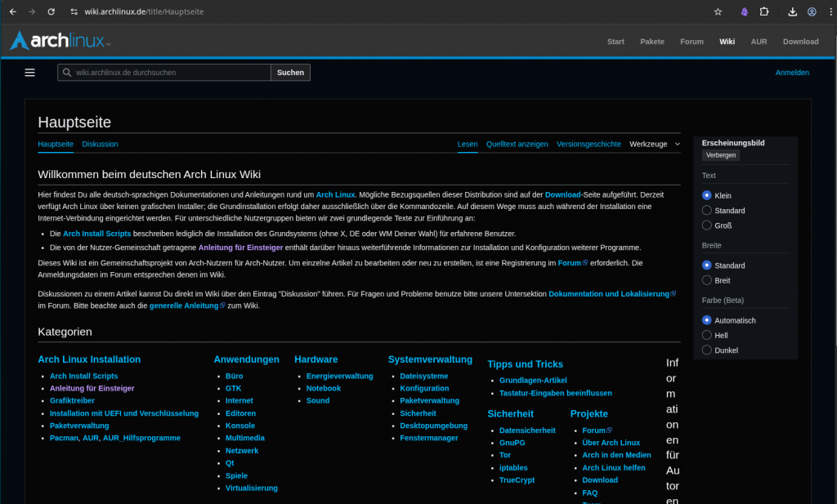
Task: Click the browser back arrow
Action: [12, 12]
